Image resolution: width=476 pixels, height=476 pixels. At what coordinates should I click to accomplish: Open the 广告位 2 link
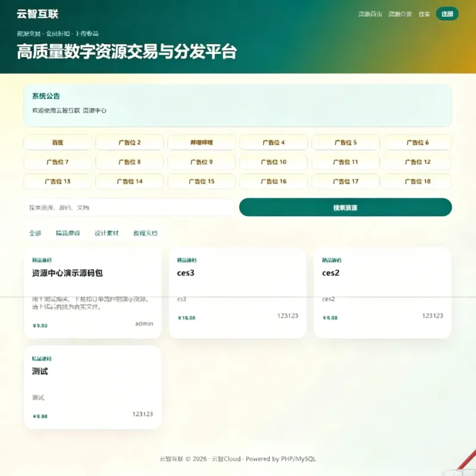[x=130, y=142]
